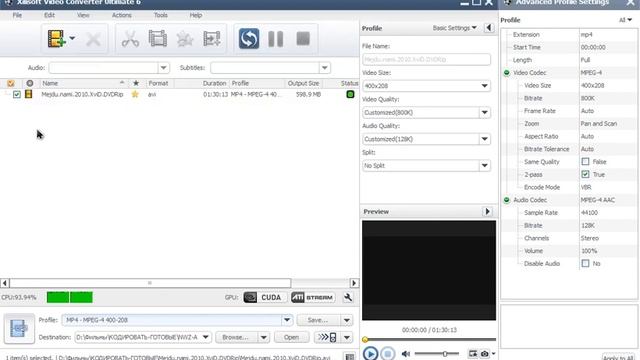Click the Browse... button
Viewport: 640px width, 360px height.
pos(236,337)
